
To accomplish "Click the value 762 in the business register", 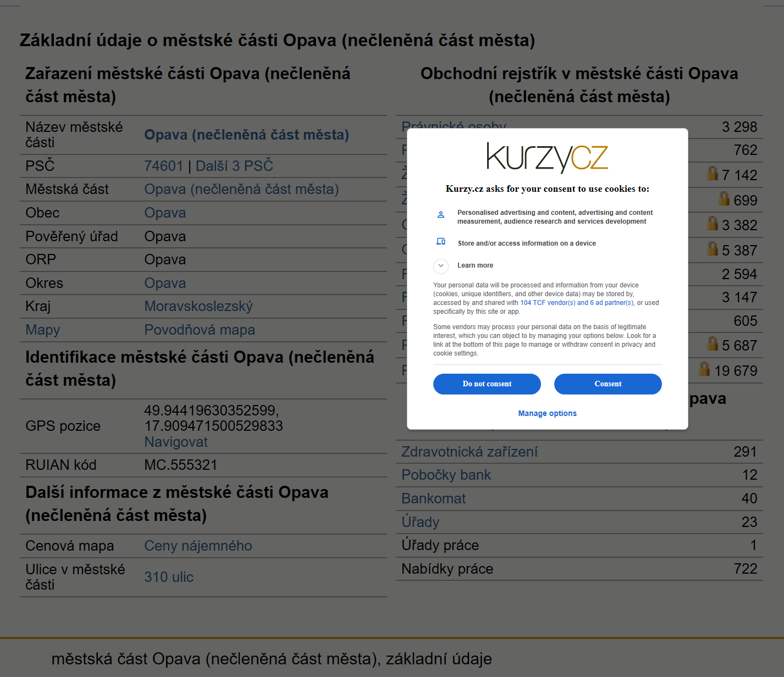I will coord(746,151).
